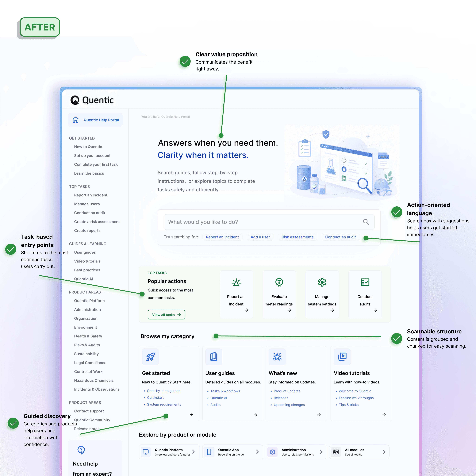
Task: Open What's new card via its arrow
Action: 319,415
